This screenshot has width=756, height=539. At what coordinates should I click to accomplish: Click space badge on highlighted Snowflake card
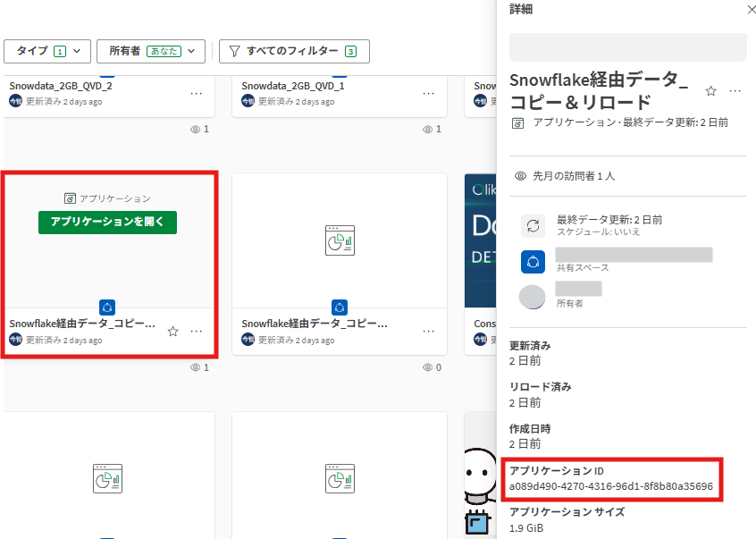coord(107,307)
